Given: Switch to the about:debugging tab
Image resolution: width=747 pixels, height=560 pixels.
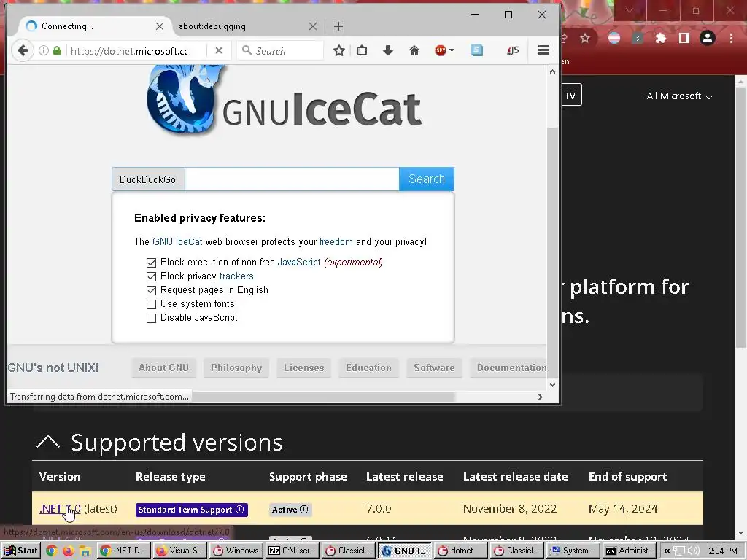Looking at the screenshot, I should [x=212, y=26].
